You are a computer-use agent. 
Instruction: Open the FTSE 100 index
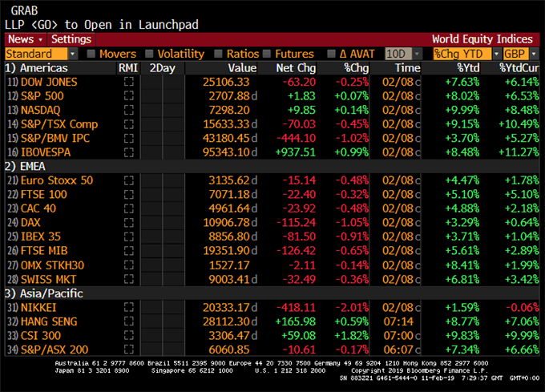pos(44,194)
